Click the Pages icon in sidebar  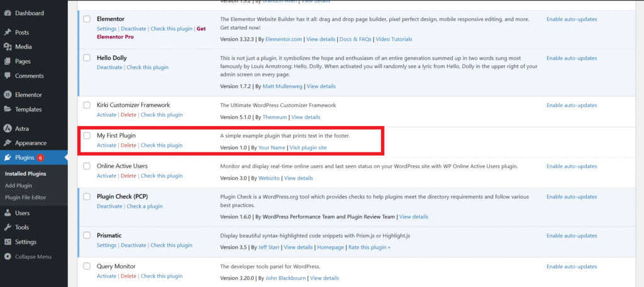coord(8,61)
